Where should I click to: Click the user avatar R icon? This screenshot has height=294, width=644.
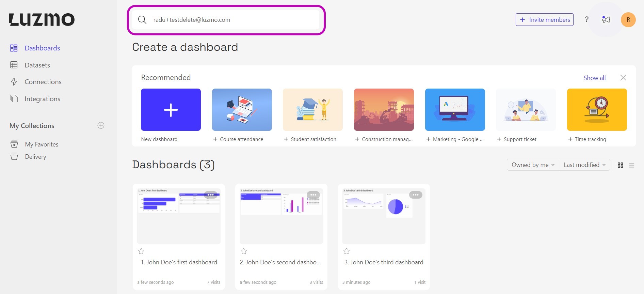pos(628,20)
